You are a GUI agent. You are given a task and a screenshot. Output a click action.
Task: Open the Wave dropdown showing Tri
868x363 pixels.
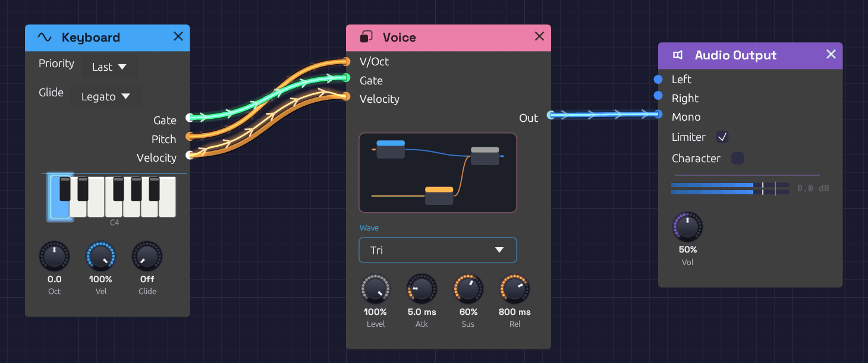click(438, 250)
